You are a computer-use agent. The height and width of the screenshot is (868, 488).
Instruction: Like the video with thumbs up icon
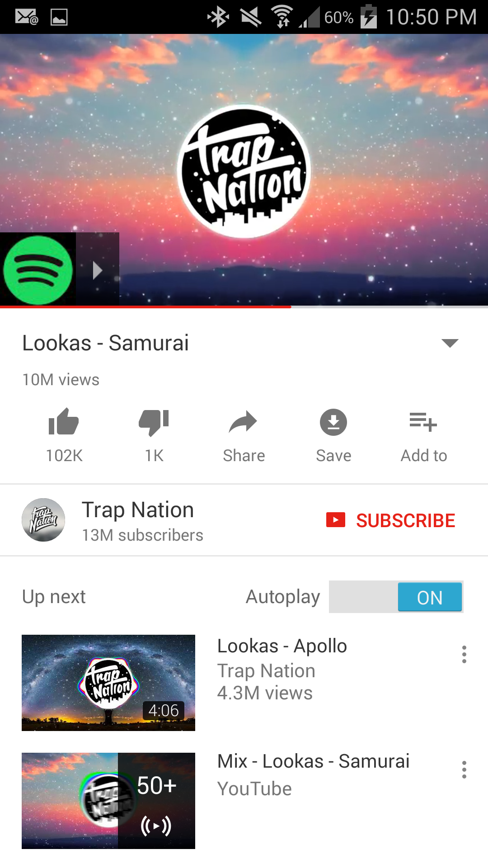coord(64,422)
